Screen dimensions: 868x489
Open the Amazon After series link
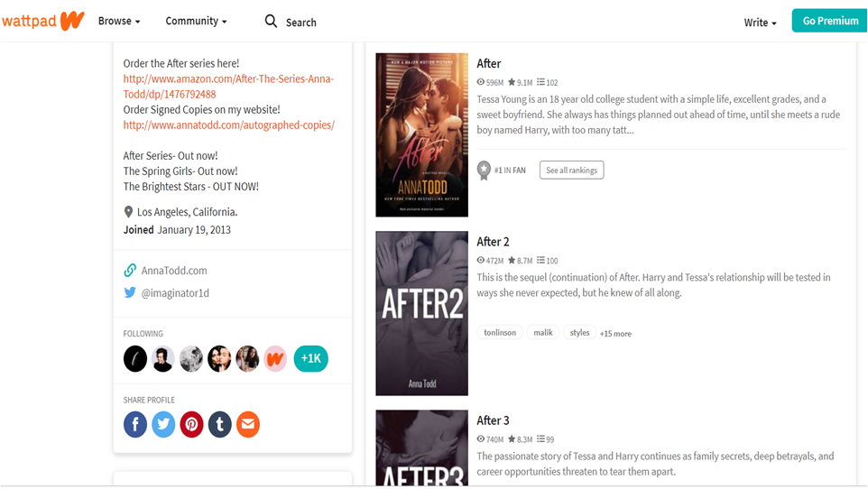(228, 87)
